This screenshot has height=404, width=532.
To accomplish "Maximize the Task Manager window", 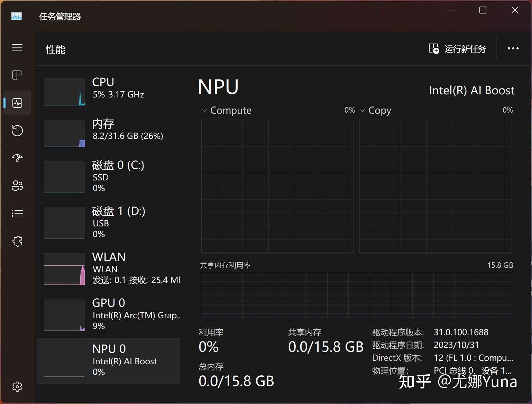I will (x=483, y=10).
